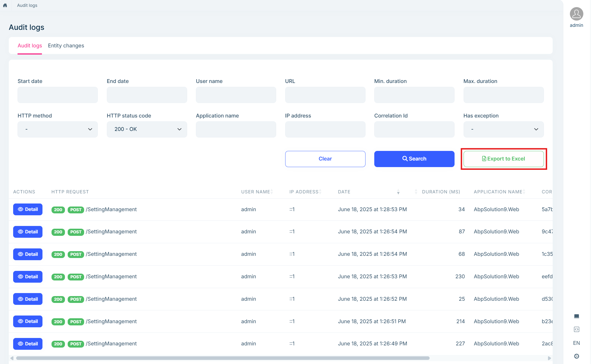Click the laptop display icon in sidebar

point(576,316)
